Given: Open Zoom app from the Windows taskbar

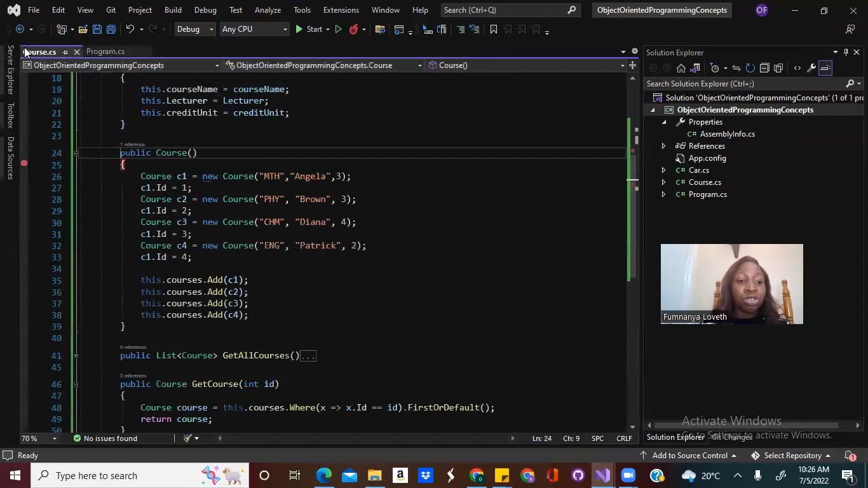Looking at the screenshot, I should click(628, 475).
